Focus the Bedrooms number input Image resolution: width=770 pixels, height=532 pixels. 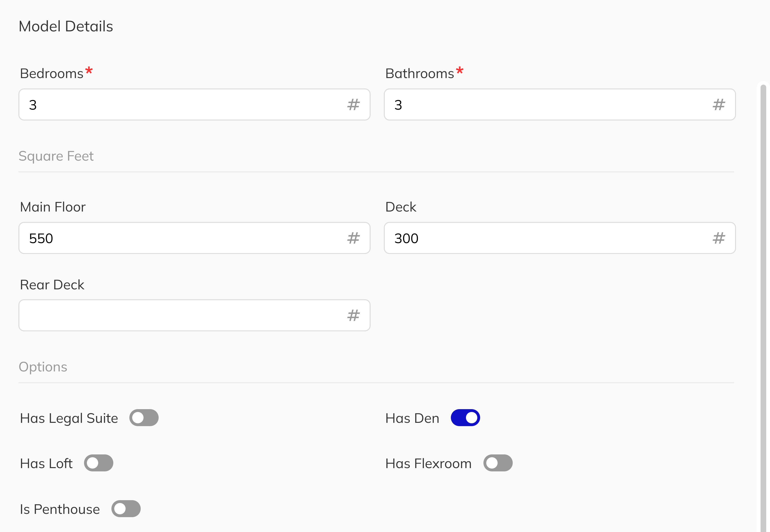click(180, 105)
